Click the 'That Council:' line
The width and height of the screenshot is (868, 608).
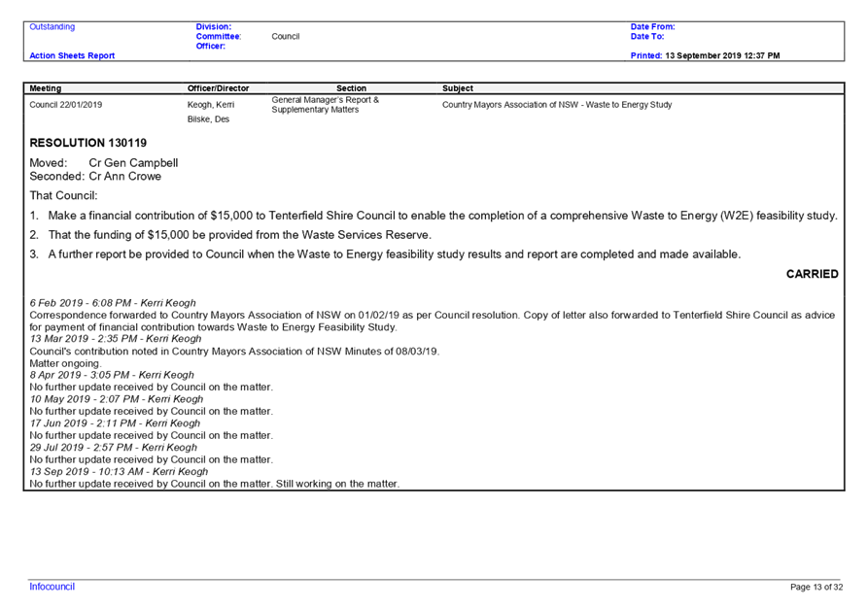click(x=63, y=196)
